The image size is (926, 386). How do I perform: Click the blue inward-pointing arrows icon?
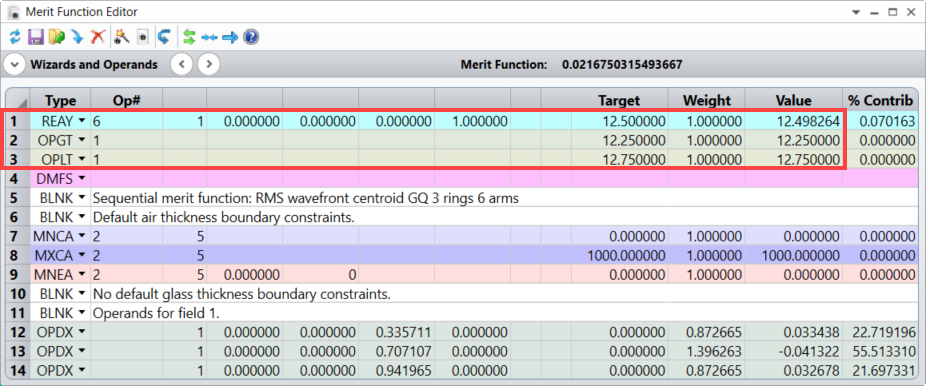[x=209, y=38]
